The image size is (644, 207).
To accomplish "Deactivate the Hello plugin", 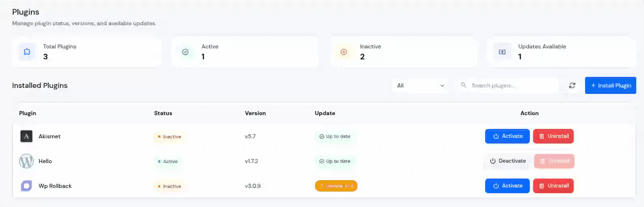I will (507, 161).
